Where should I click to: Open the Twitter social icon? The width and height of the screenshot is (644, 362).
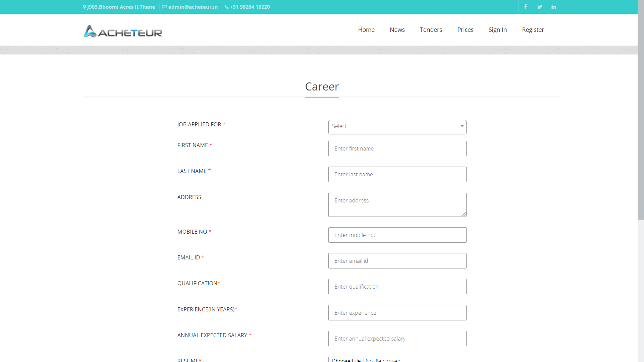click(540, 7)
